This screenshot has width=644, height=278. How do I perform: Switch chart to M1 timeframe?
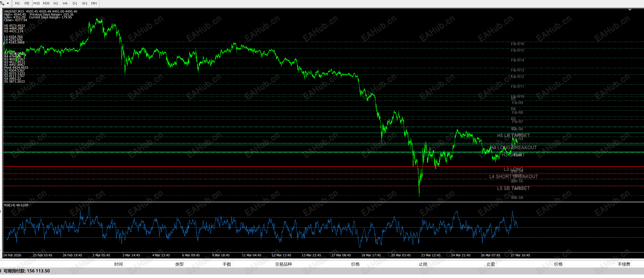coord(17,3)
